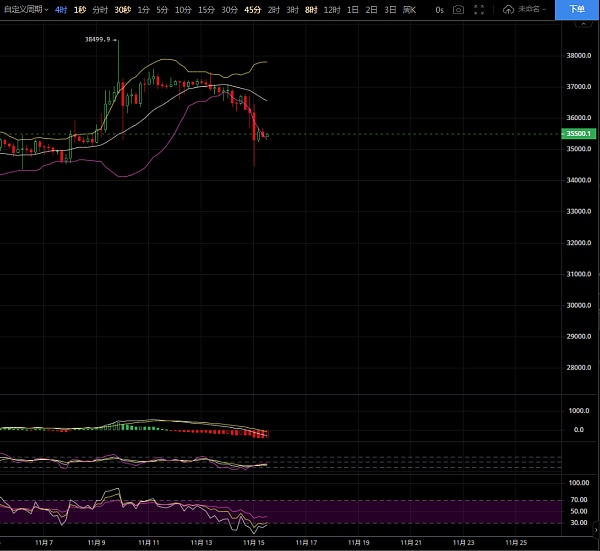Screen dimensions: 600x551
Task: Select the 1日 daily interval
Action: (352, 9)
